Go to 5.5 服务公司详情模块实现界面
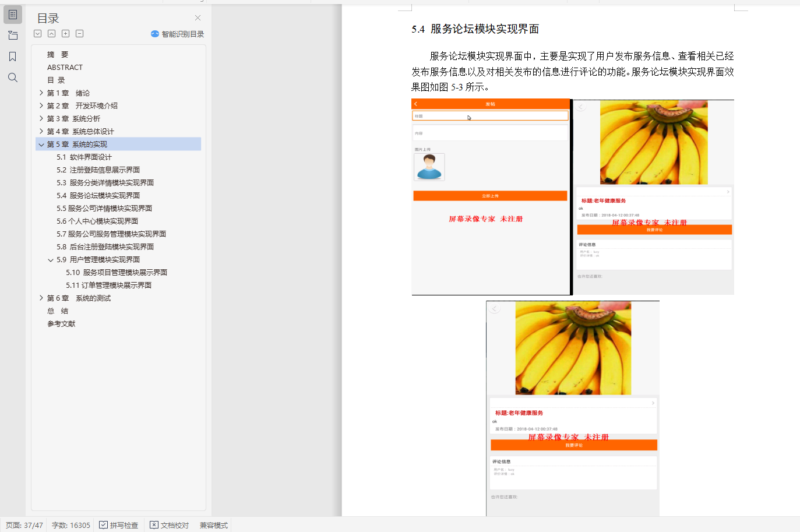The height and width of the screenshot is (532, 800). 104,209
